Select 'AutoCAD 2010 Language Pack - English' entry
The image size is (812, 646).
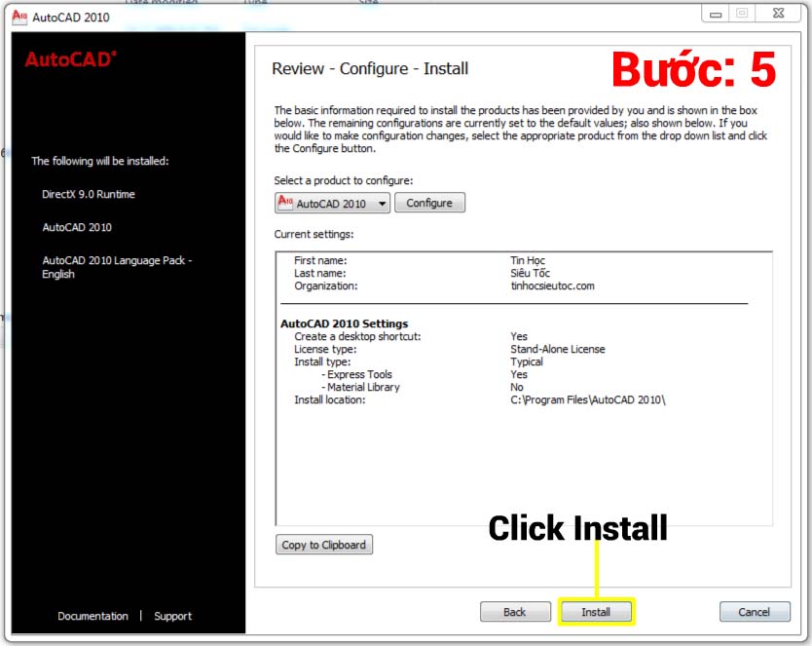[x=117, y=267]
